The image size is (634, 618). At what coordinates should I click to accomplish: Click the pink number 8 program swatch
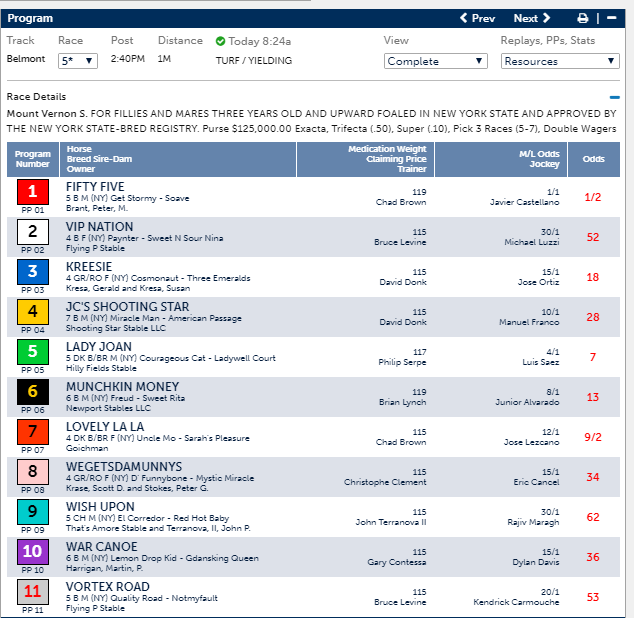pos(33,472)
